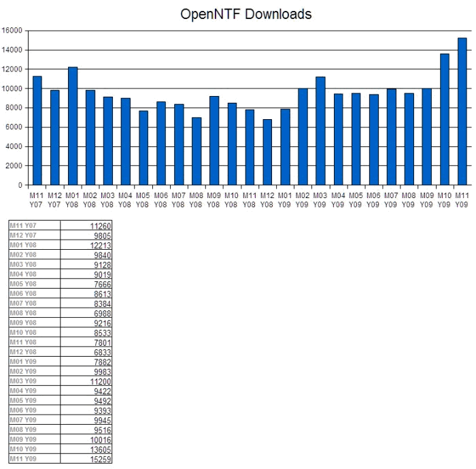Click table cell with value 8533
The width and height of the screenshot is (476, 469).
click(86, 333)
